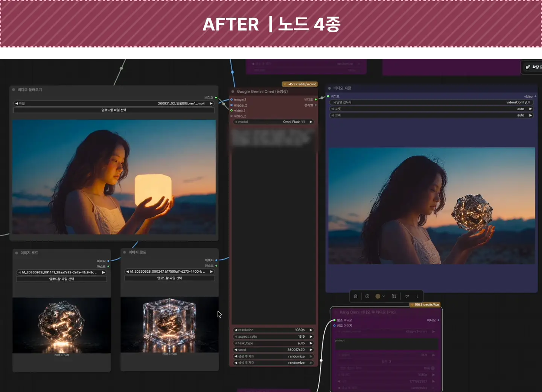
Task: Open the task_type auto combo
Action: 274,343
